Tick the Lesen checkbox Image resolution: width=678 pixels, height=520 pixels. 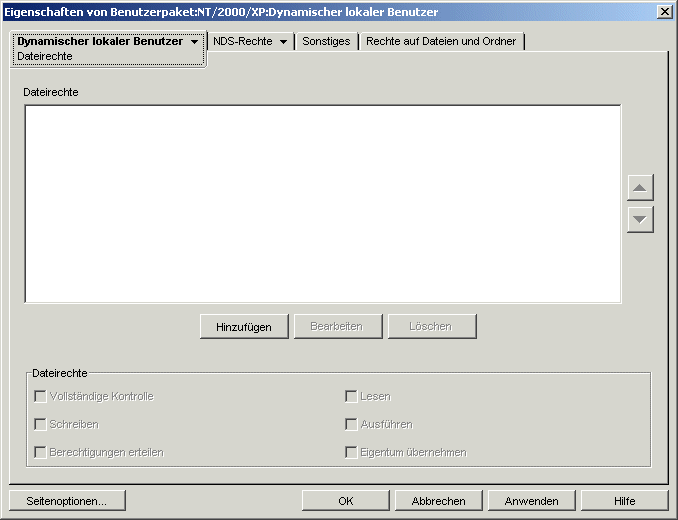coord(351,396)
